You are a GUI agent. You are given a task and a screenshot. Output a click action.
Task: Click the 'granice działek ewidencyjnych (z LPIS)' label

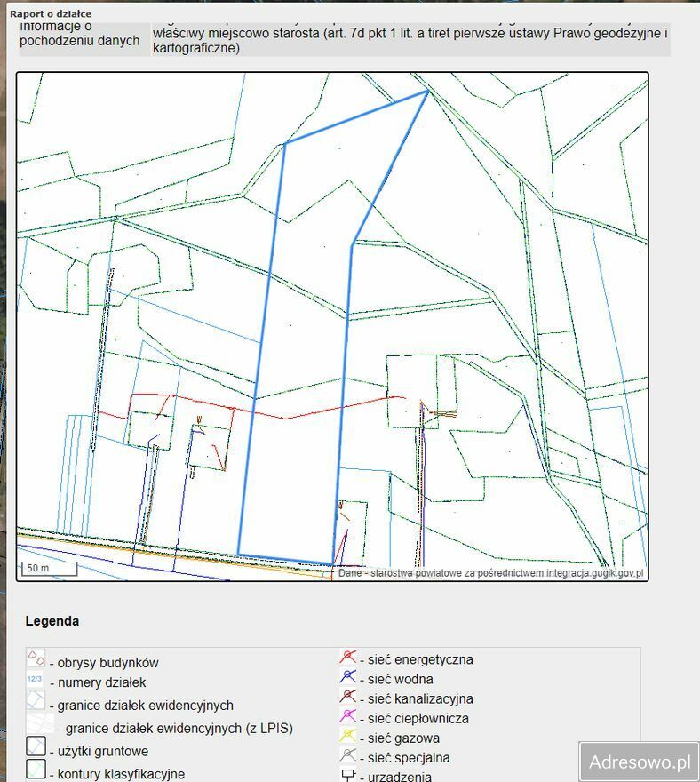pos(179,728)
